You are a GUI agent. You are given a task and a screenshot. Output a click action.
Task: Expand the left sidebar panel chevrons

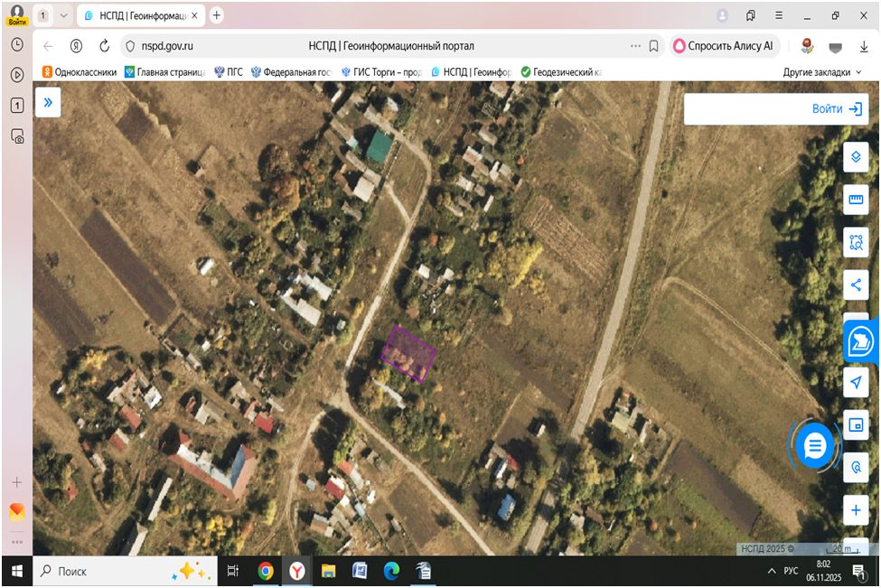click(x=48, y=102)
